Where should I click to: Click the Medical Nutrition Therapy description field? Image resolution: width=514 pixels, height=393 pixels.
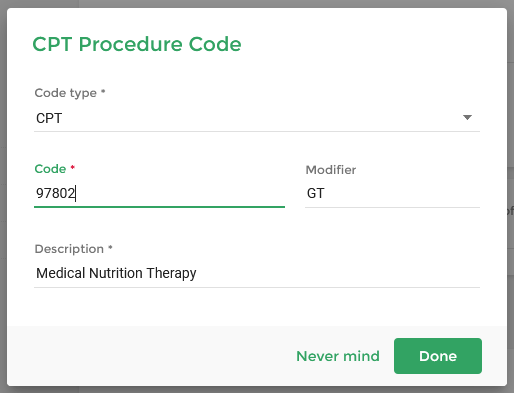coord(257,273)
